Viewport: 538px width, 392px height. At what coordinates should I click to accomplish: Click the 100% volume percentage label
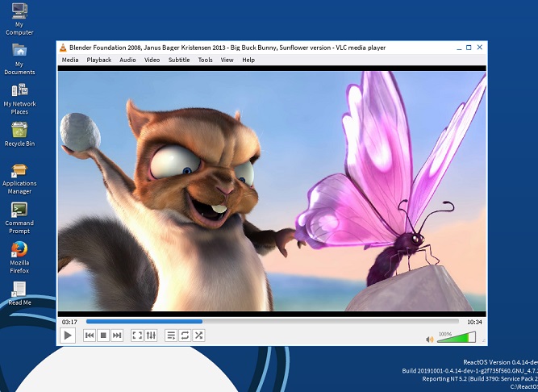(445, 334)
